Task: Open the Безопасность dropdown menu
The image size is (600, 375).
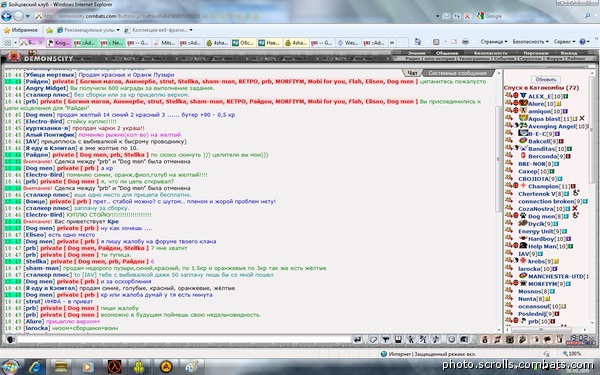Action: coord(530,42)
